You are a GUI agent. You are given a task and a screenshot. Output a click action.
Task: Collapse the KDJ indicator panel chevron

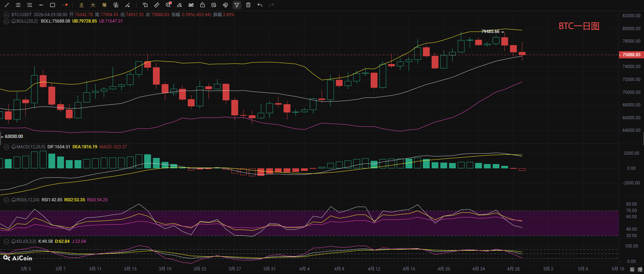click(x=6, y=241)
